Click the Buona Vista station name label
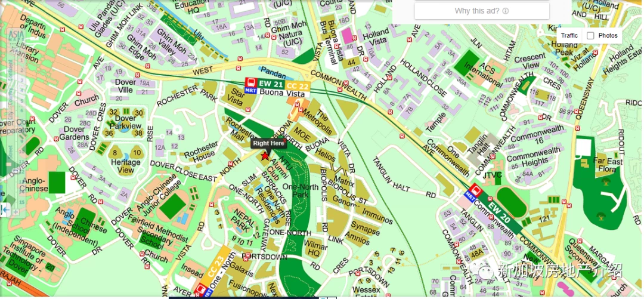644x299 pixels. [281, 93]
